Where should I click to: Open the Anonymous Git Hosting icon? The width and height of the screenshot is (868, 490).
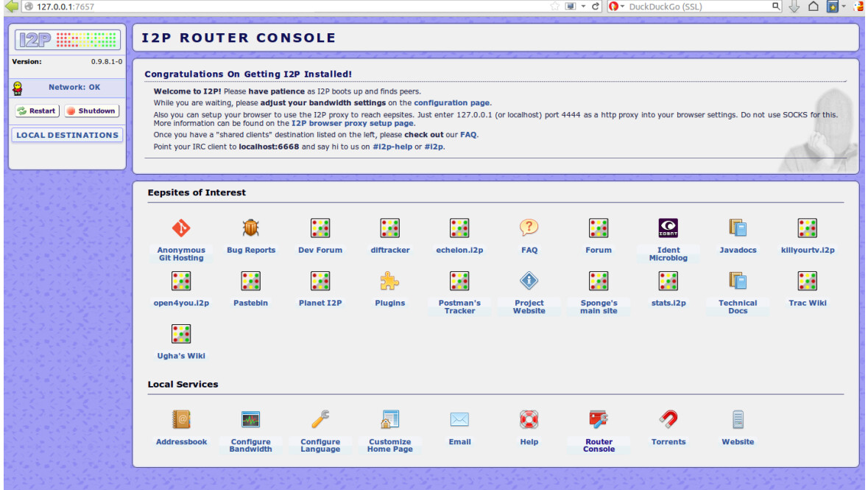pos(181,228)
